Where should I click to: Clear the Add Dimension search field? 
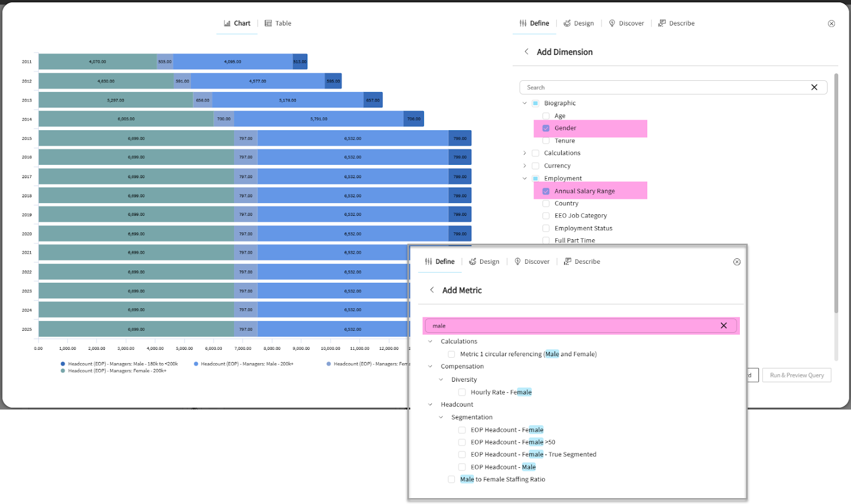click(x=814, y=87)
